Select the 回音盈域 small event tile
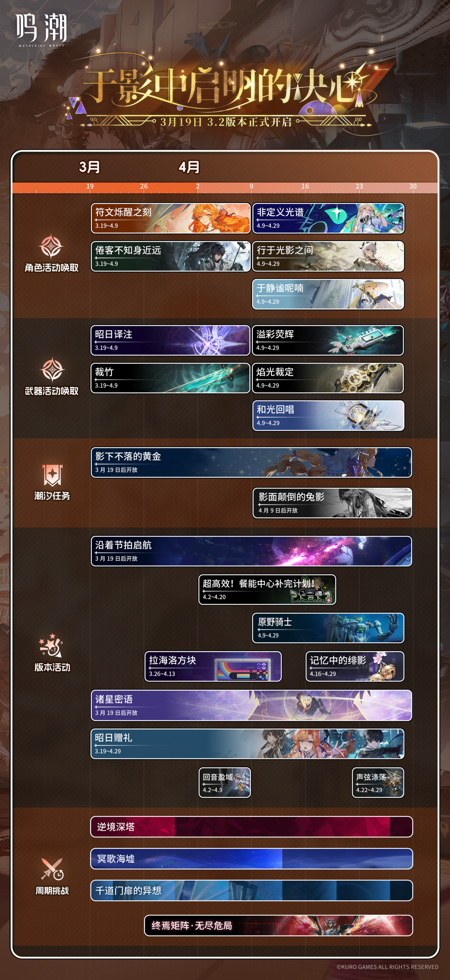The width and height of the screenshot is (450, 980). (224, 782)
